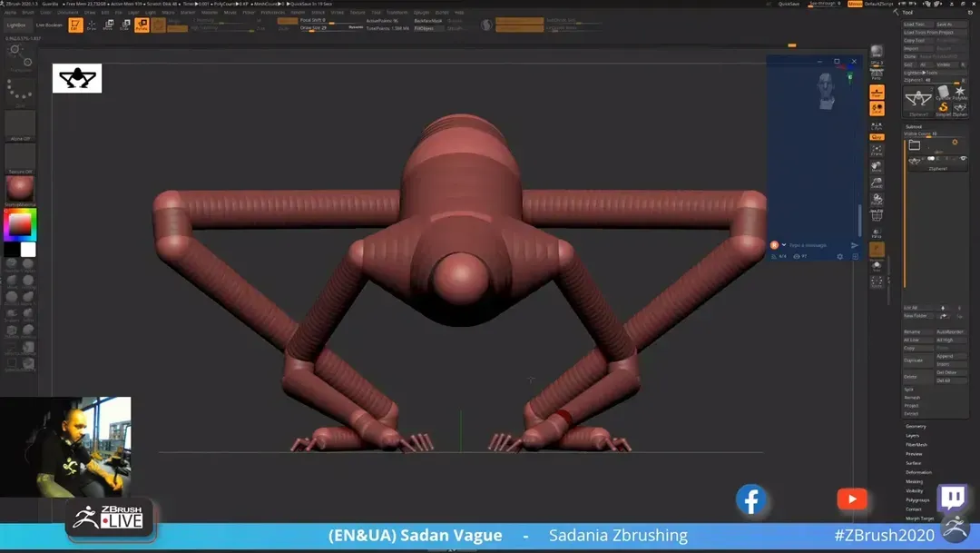Toggle Live Boolean mode
Screen dimensions: 980x553
pyautogui.click(x=47, y=25)
